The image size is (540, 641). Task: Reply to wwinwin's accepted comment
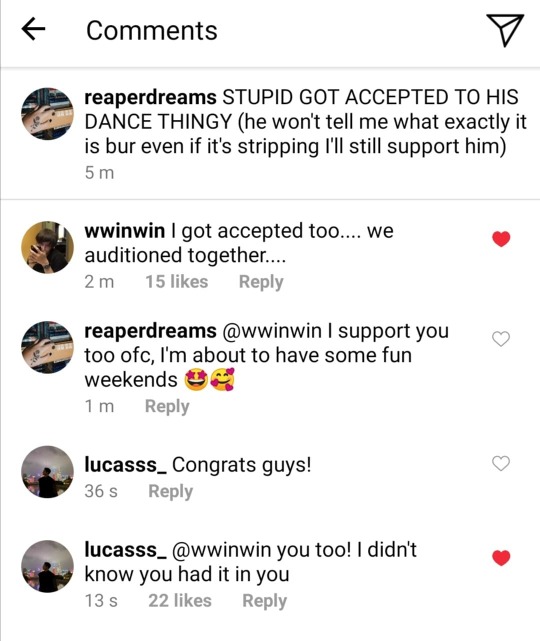click(x=261, y=282)
